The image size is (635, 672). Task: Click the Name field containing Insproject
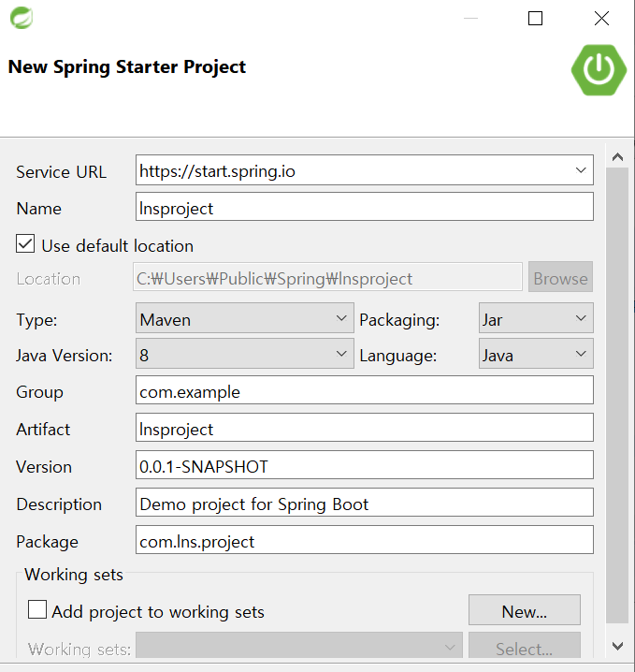[365, 207]
